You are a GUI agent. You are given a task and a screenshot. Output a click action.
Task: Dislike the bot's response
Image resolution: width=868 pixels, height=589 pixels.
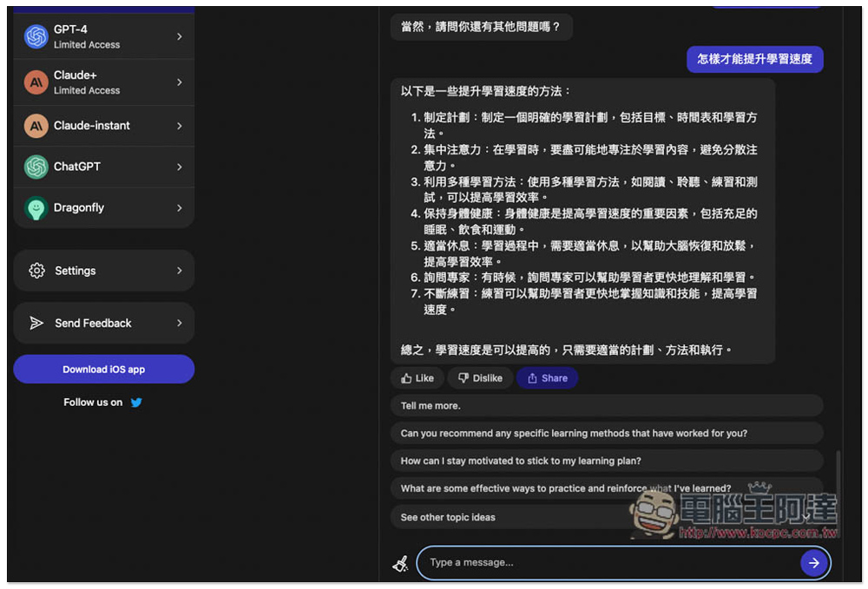(x=480, y=378)
